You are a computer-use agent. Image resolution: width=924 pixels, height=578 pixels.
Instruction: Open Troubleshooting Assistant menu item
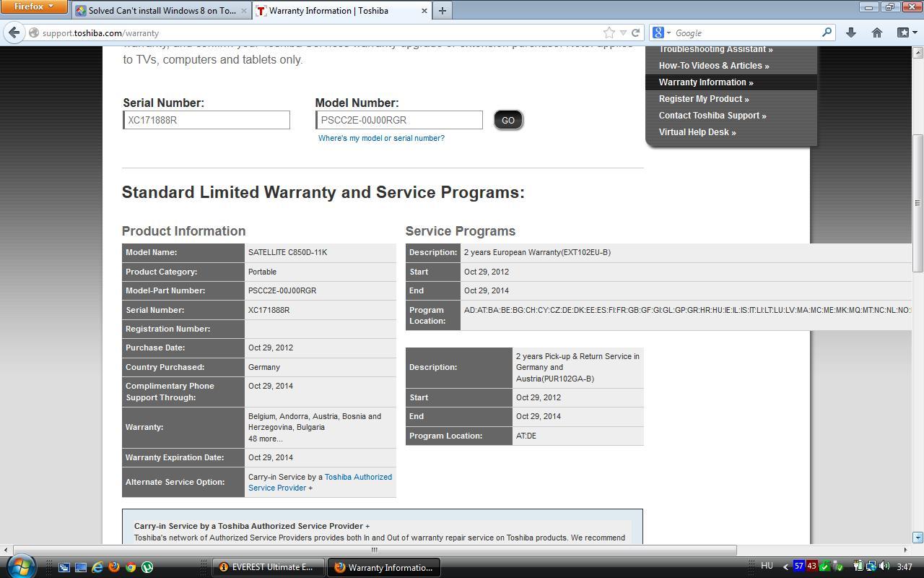coord(715,49)
